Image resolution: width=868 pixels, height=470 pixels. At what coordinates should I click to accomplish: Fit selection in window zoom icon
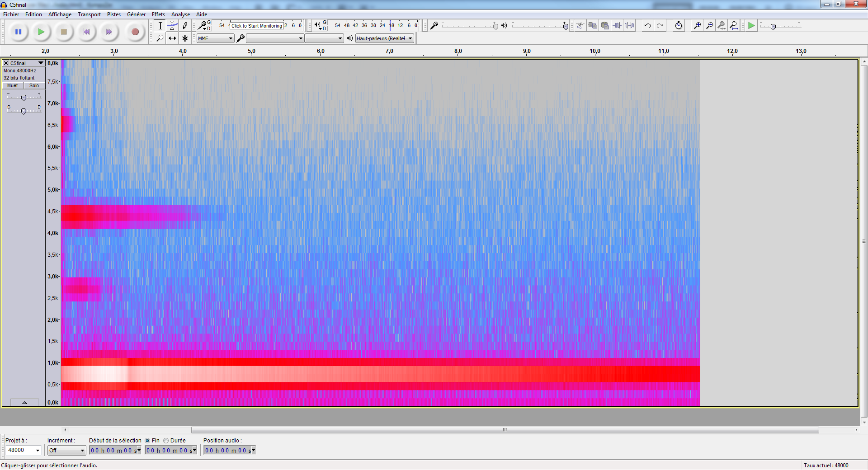pos(722,26)
